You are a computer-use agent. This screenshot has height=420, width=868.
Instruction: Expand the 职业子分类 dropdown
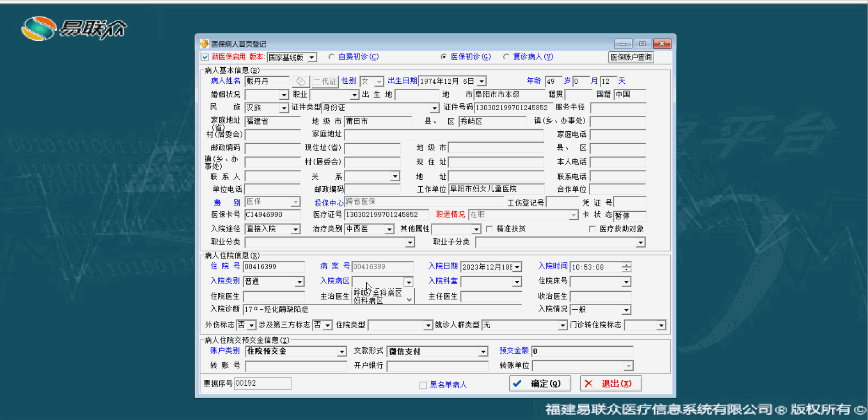pos(641,242)
